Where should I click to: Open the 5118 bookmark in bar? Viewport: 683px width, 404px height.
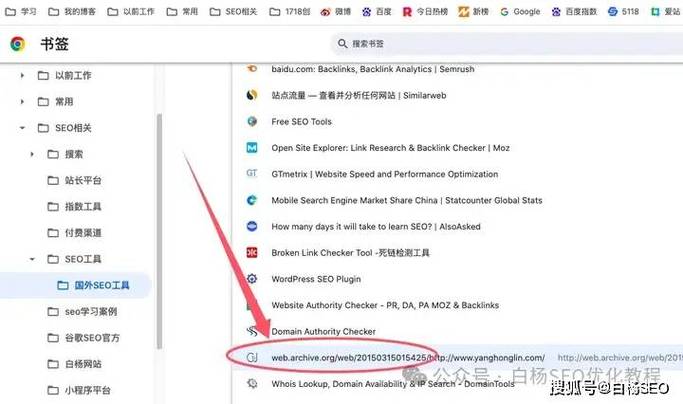[x=623, y=12]
